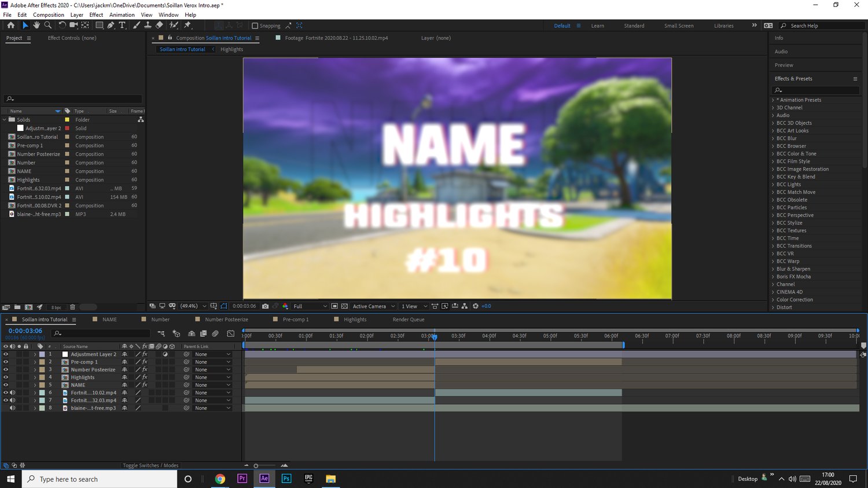Image resolution: width=868 pixels, height=488 pixels.
Task: Select the Zoom magnifier tool
Action: [48, 25]
